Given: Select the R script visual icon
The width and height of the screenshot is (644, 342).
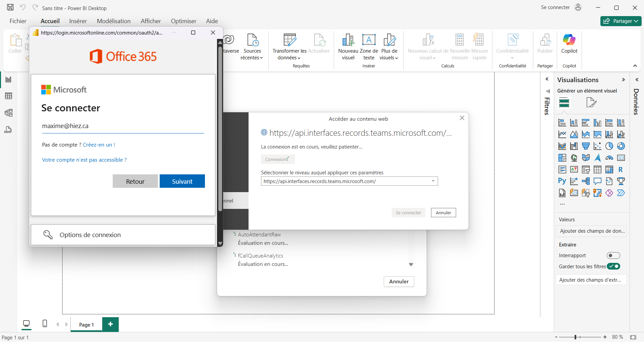Looking at the screenshot, I should click(621, 170).
